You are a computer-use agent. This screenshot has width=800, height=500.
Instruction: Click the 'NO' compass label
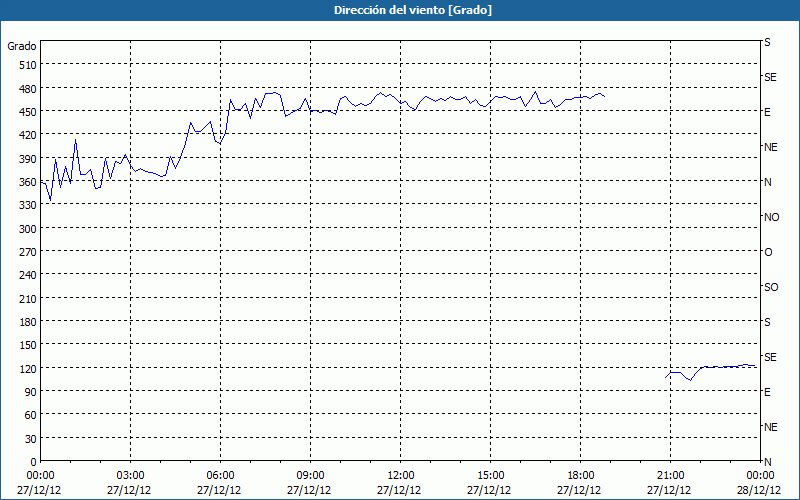pyautogui.click(x=771, y=217)
